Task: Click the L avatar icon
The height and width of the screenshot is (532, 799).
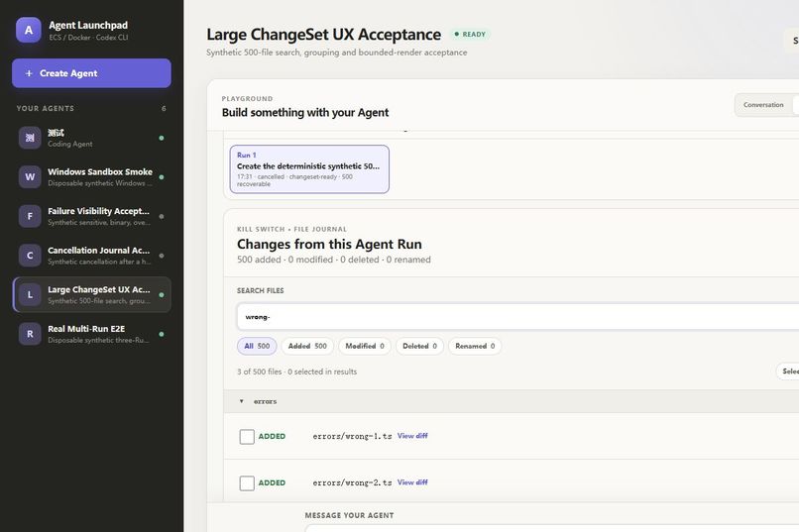Action: [x=30, y=295]
